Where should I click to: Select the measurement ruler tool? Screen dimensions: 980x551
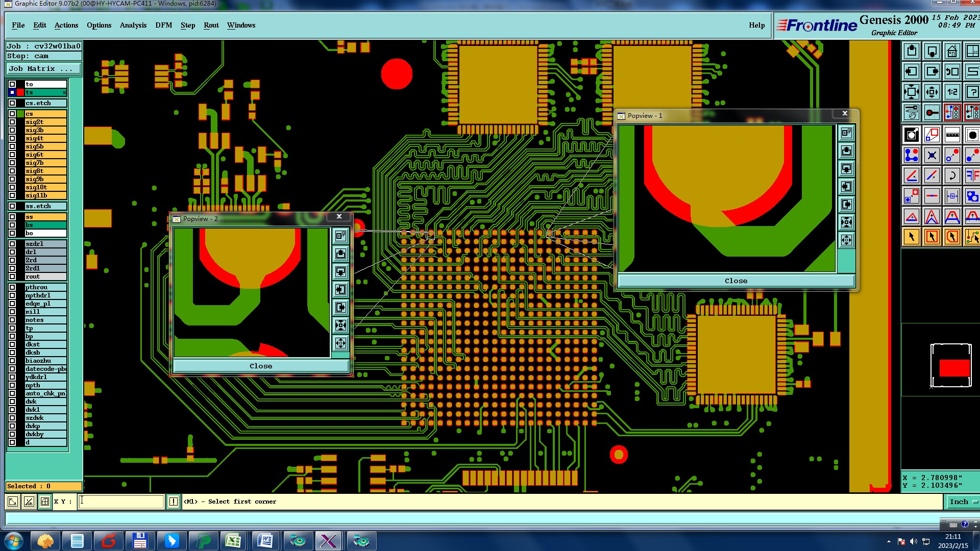tap(952, 135)
